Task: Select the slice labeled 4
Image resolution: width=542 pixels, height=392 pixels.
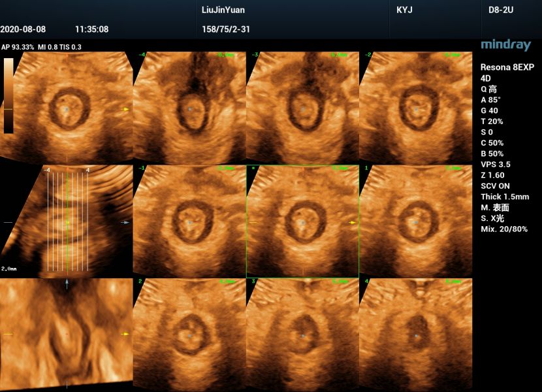Action: (415, 335)
